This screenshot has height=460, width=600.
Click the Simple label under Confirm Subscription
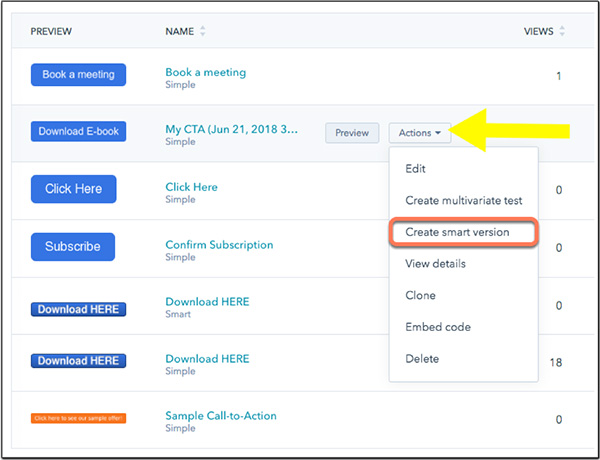pos(180,257)
